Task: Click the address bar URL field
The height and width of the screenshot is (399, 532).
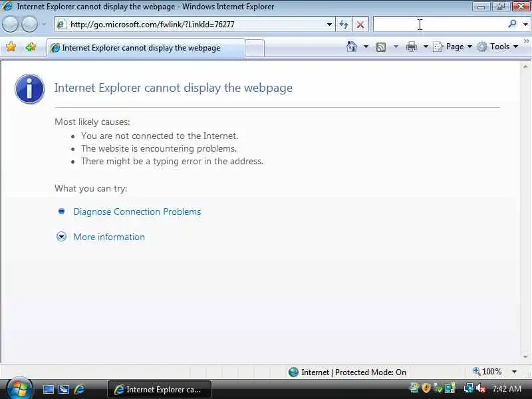Action: point(194,25)
